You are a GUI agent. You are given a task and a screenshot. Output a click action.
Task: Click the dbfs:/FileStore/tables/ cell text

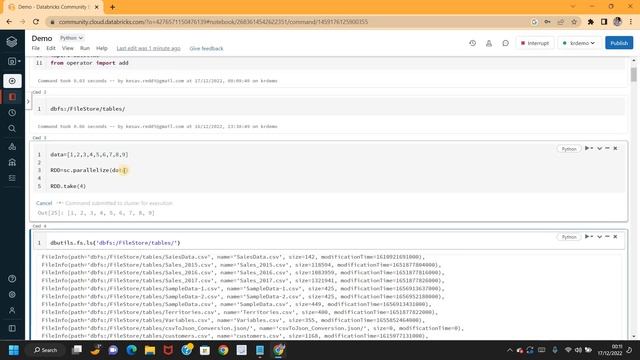[x=88, y=109]
